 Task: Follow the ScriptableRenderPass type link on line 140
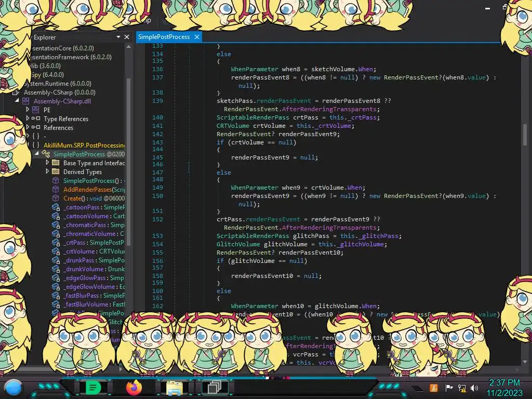[x=253, y=117]
